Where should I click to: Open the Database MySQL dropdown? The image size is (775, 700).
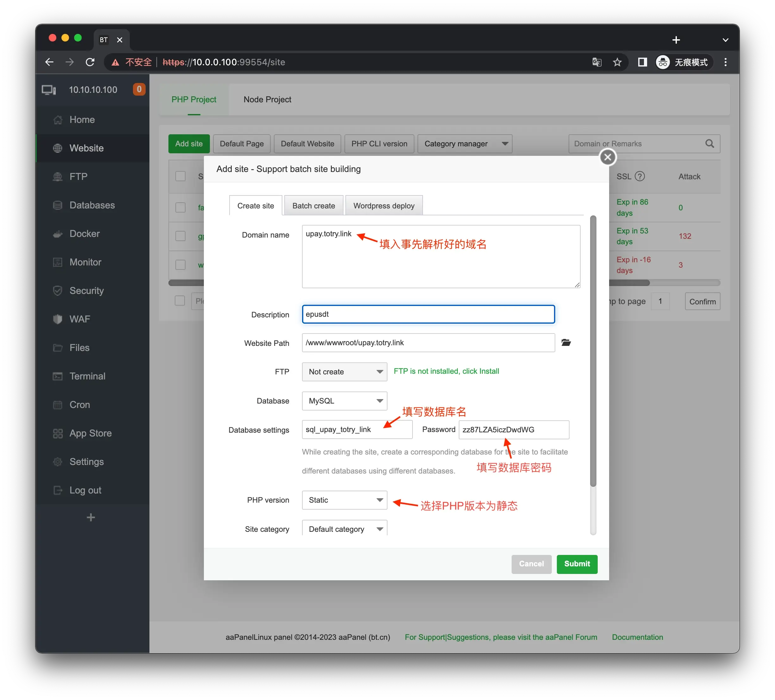344,401
